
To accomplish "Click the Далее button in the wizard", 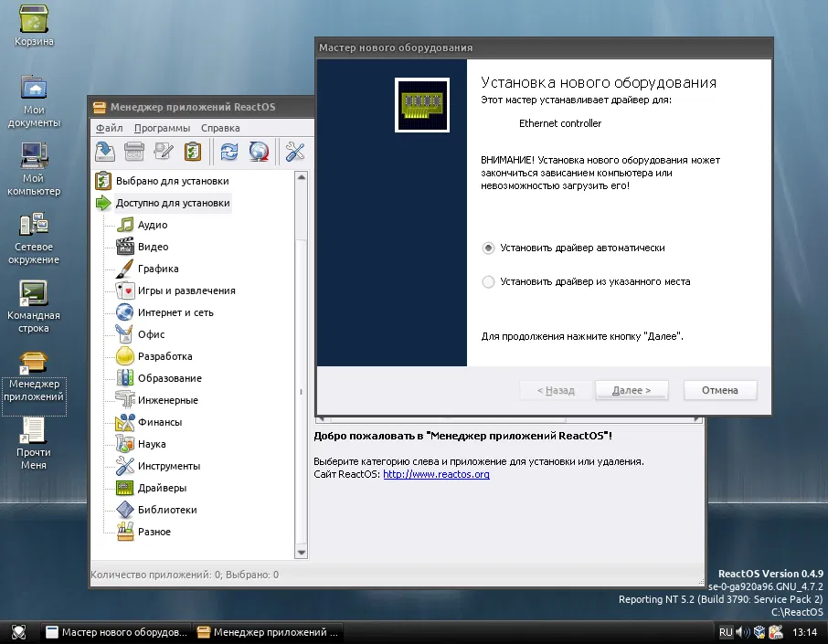I will 632,390.
